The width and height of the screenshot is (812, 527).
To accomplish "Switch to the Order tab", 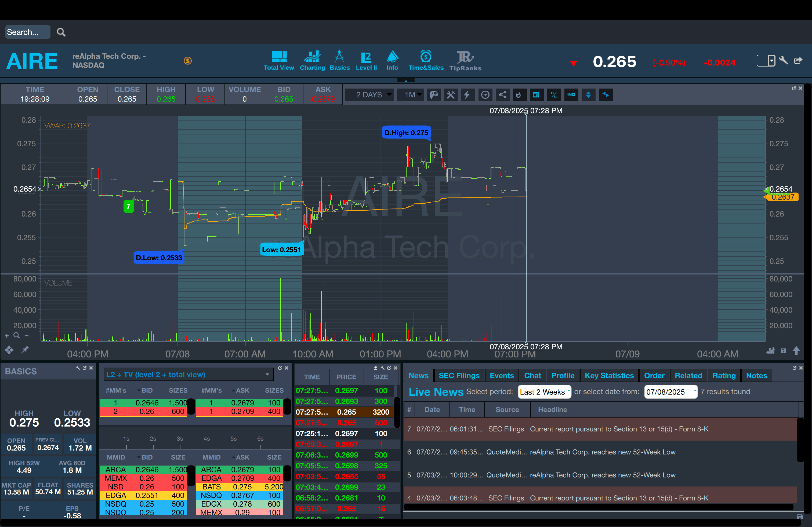I will (x=654, y=375).
